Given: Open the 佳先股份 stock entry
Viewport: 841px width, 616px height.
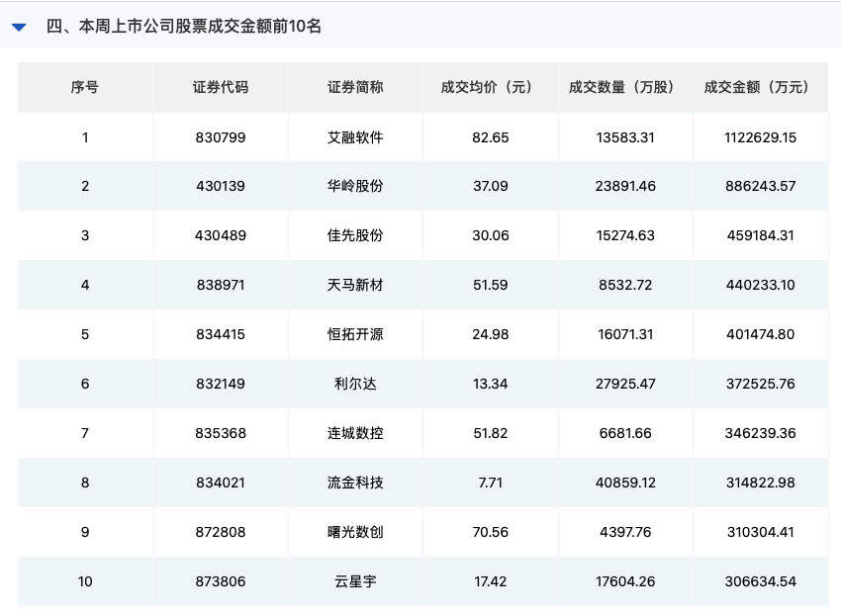Looking at the screenshot, I should pos(355,235).
